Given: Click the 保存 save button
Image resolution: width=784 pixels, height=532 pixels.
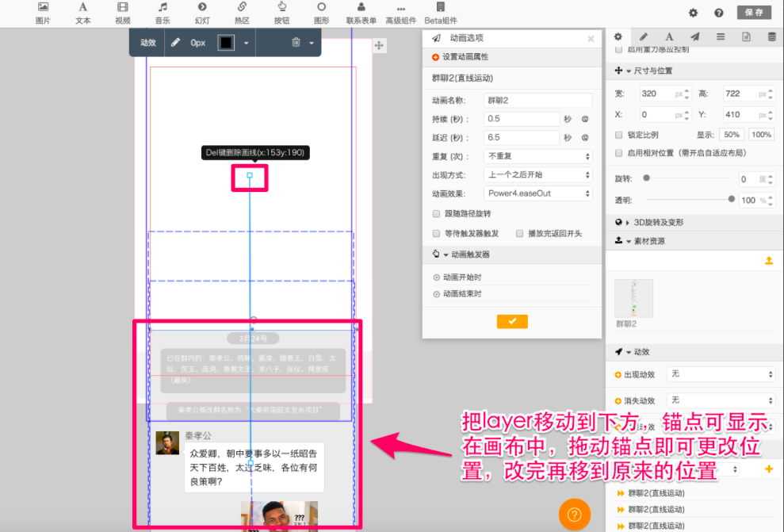Looking at the screenshot, I should click(x=753, y=13).
